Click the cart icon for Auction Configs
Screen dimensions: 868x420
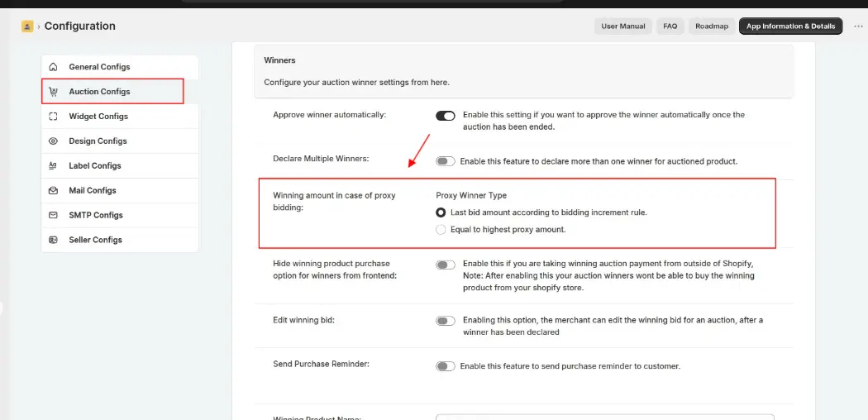point(53,92)
